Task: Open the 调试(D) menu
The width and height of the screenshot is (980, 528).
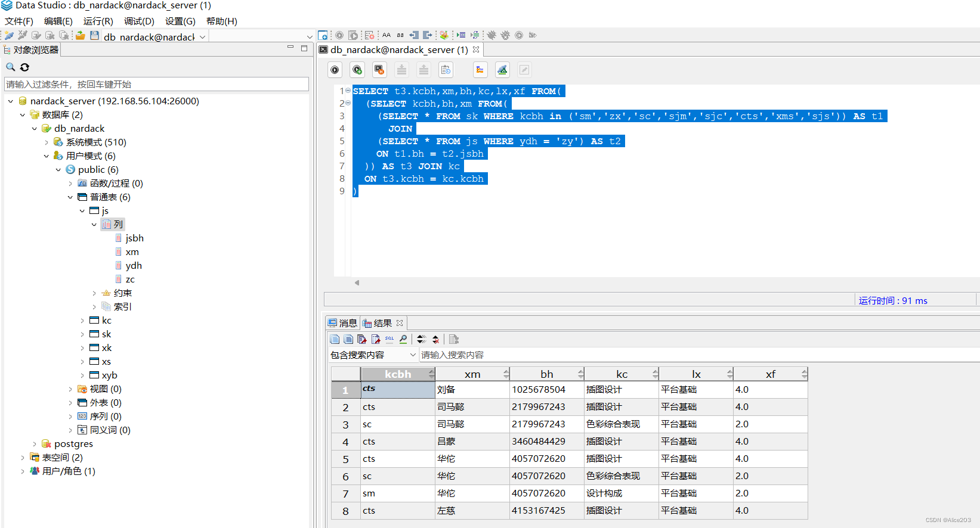Action: tap(139, 21)
